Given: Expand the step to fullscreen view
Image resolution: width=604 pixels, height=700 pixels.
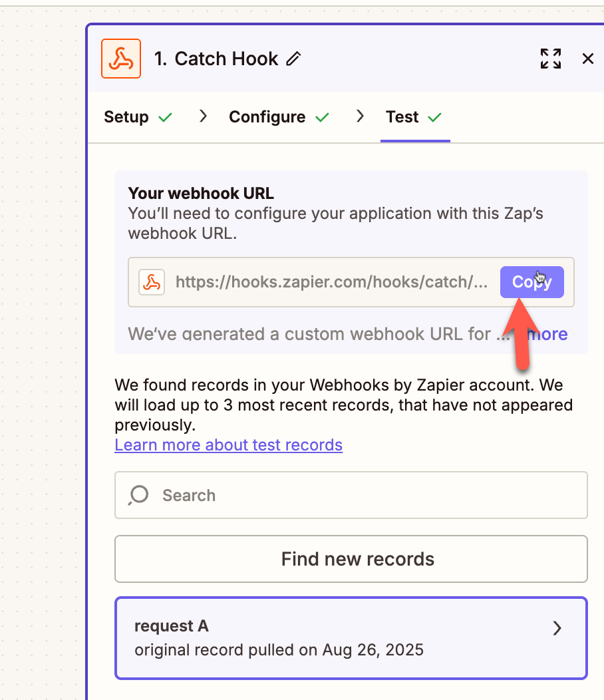Looking at the screenshot, I should 550,59.
